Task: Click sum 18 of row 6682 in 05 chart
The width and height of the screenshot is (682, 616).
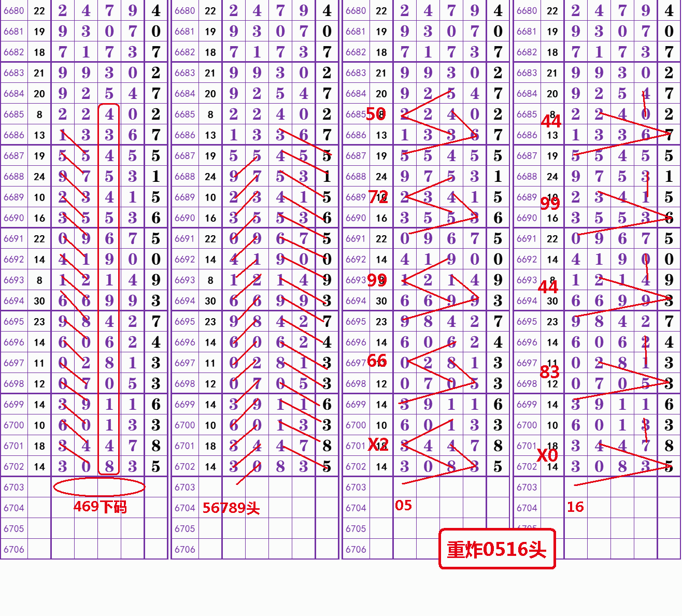Action: (x=381, y=52)
